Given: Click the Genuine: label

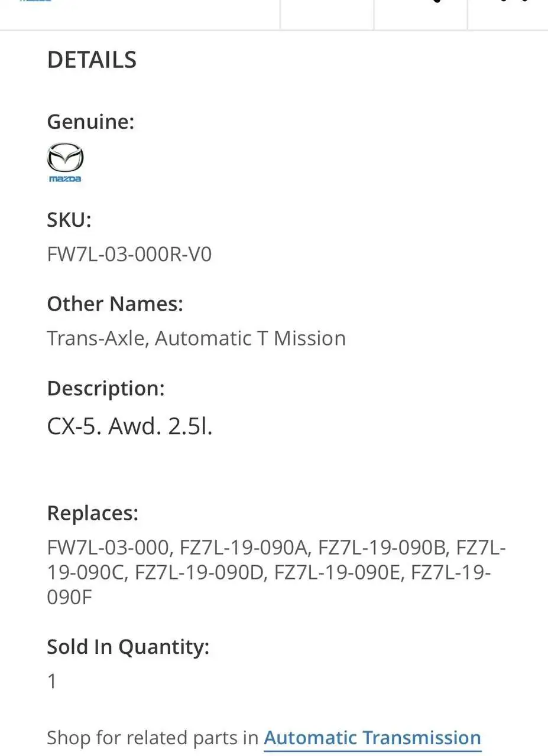Looking at the screenshot, I should point(90,122).
